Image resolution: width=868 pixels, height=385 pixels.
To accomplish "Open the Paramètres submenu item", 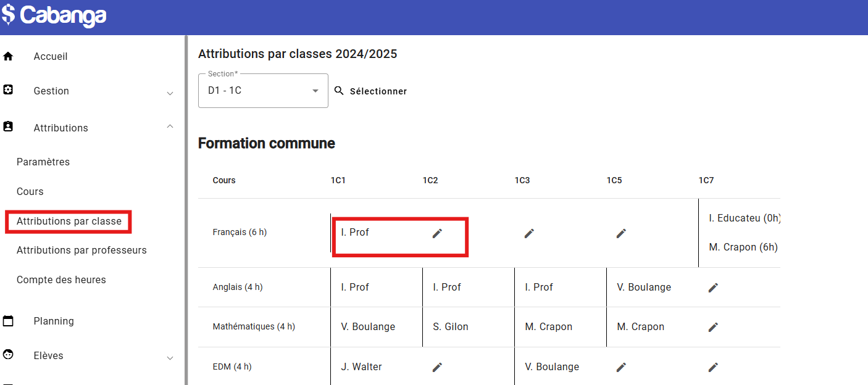I will 43,162.
